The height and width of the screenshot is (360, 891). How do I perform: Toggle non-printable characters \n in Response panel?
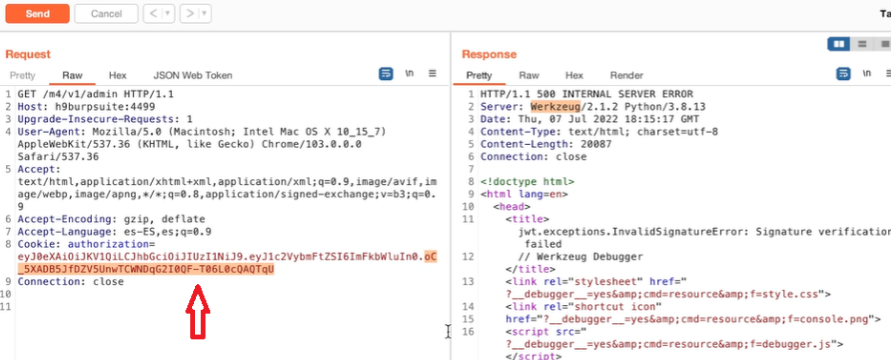[866, 74]
